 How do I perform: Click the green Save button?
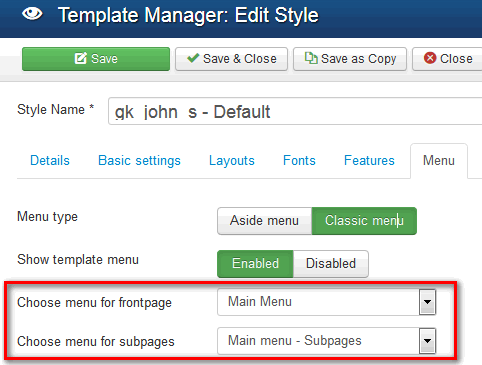point(96,59)
